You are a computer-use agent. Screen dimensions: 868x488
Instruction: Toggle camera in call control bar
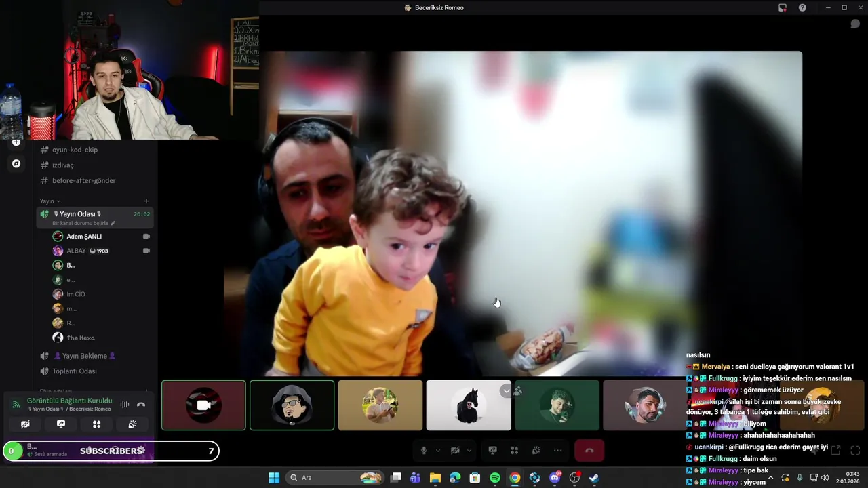tap(455, 451)
